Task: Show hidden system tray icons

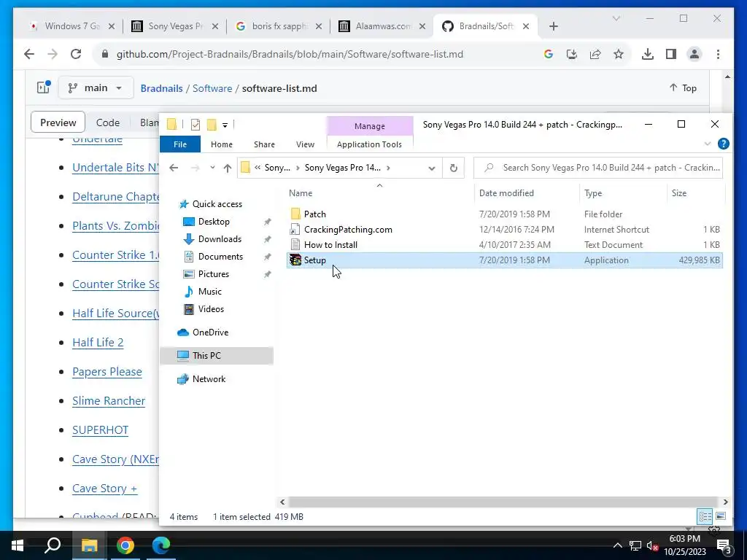Action: 617,545
